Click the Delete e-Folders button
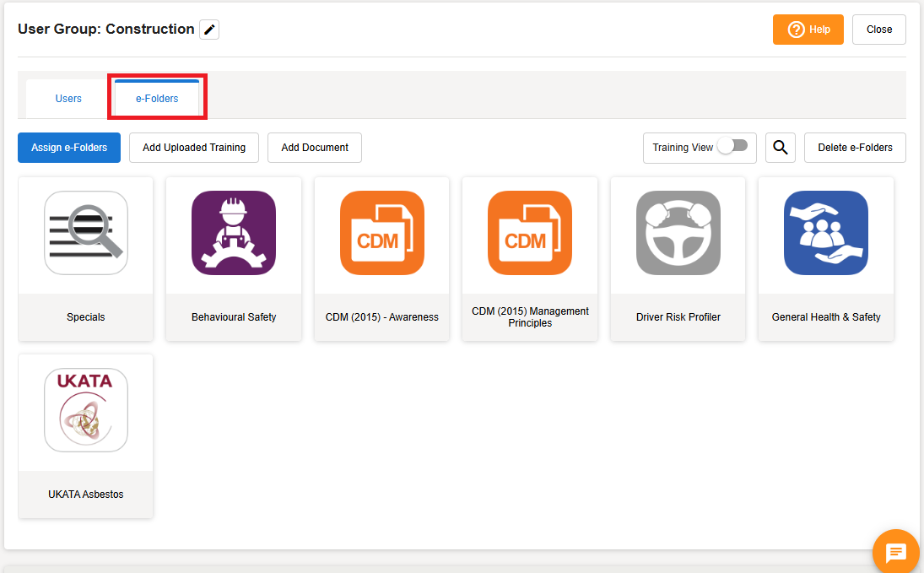924x573 pixels. pos(855,148)
